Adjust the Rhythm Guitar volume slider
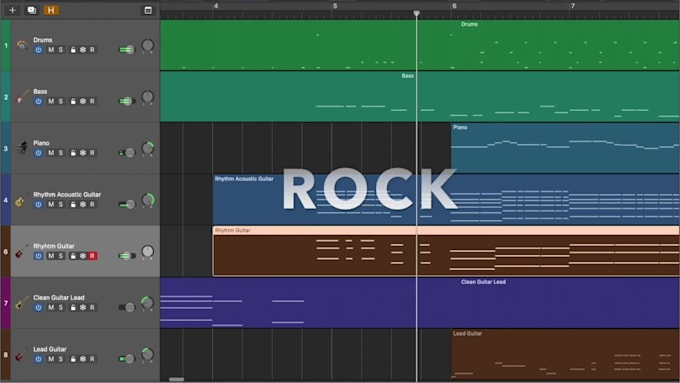Image resolution: width=680 pixels, height=383 pixels. tap(127, 256)
